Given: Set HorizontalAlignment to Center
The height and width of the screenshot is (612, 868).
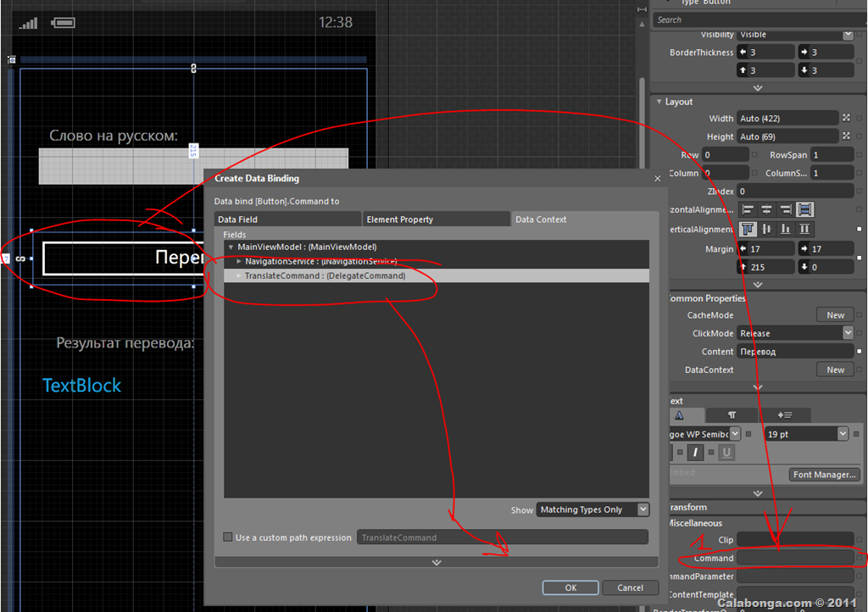Looking at the screenshot, I should pos(766,209).
